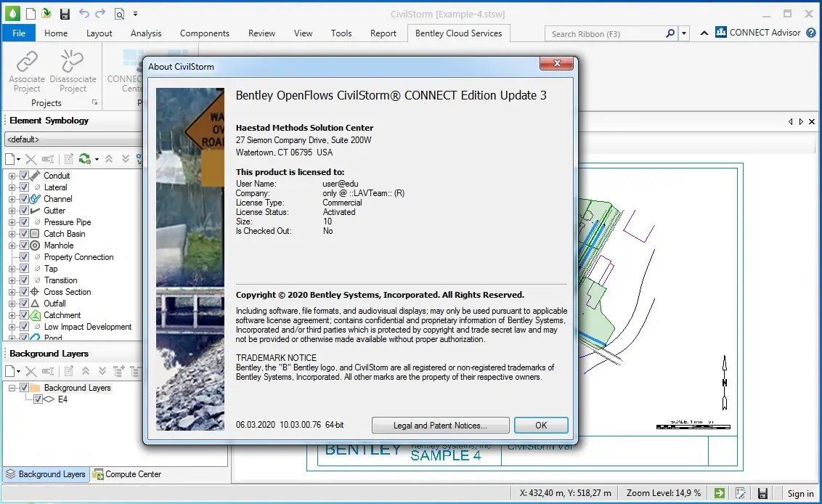Toggle the E4 background layer checkbox
Viewport: 822px width, 504px height.
click(38, 399)
